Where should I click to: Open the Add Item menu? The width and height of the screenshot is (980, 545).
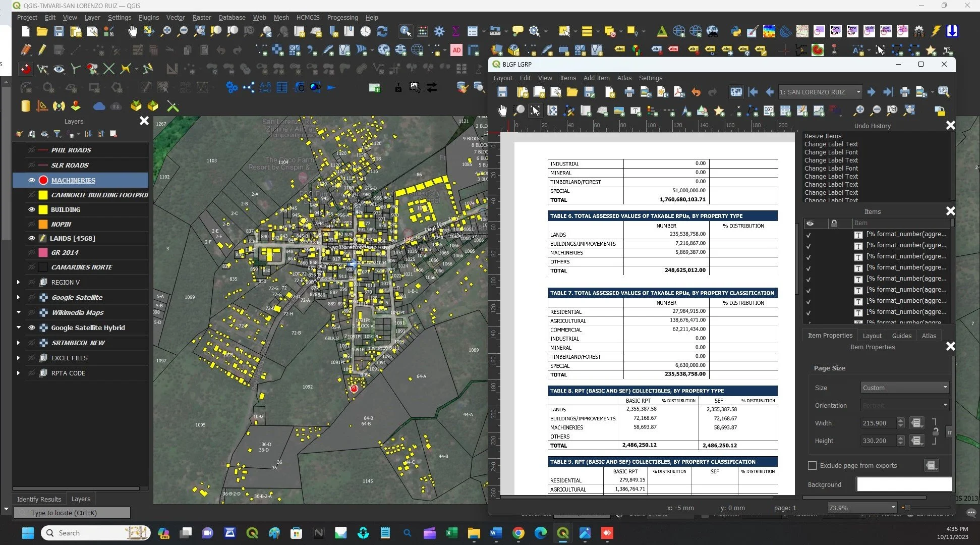click(x=596, y=78)
